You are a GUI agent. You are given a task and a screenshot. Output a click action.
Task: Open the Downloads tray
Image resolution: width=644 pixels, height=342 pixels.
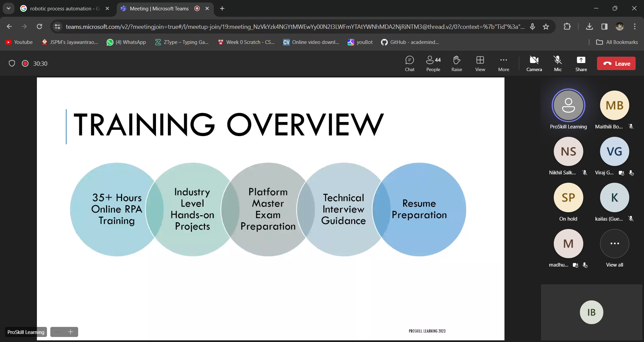coord(589,26)
